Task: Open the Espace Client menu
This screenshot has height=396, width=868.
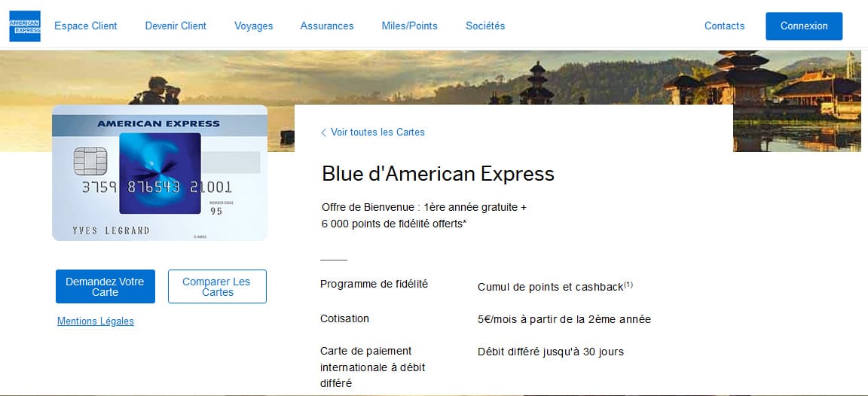Action: point(86,26)
